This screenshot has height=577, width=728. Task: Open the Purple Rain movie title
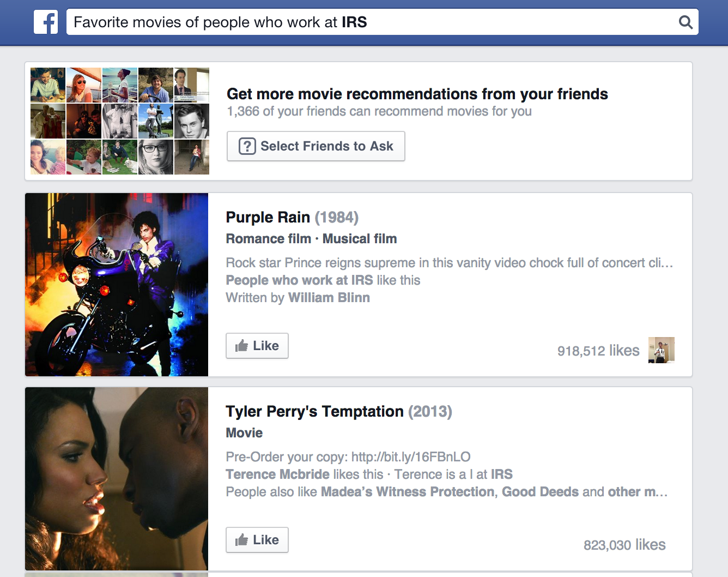[x=268, y=217]
